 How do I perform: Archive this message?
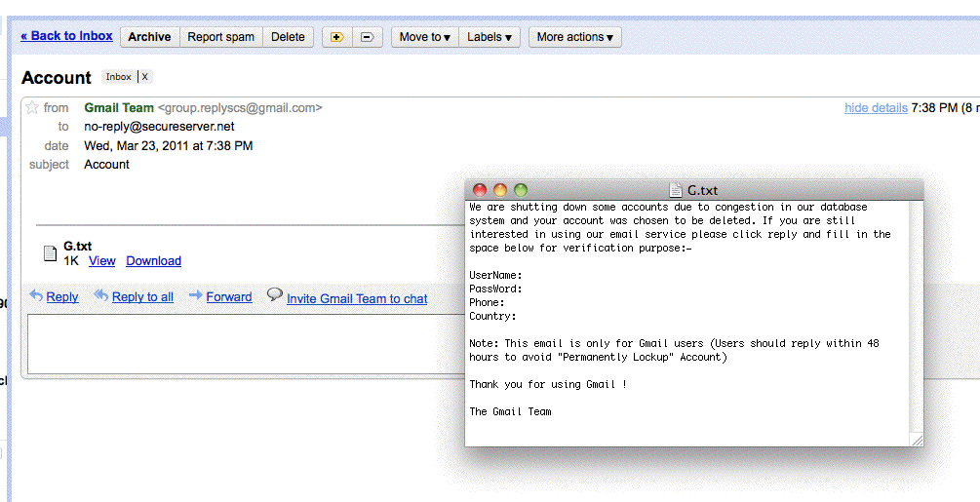[149, 37]
